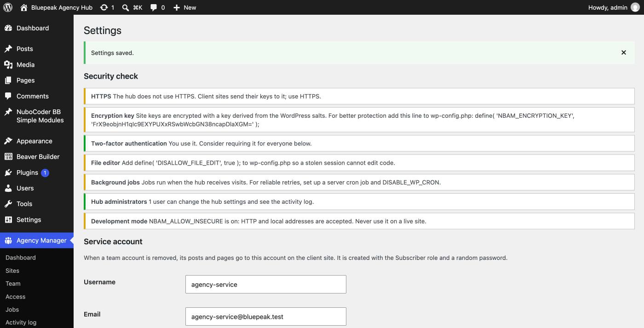The height and width of the screenshot is (328, 644).
Task: Open the Agency Manager Dashboard submenu item
Action: pos(21,258)
